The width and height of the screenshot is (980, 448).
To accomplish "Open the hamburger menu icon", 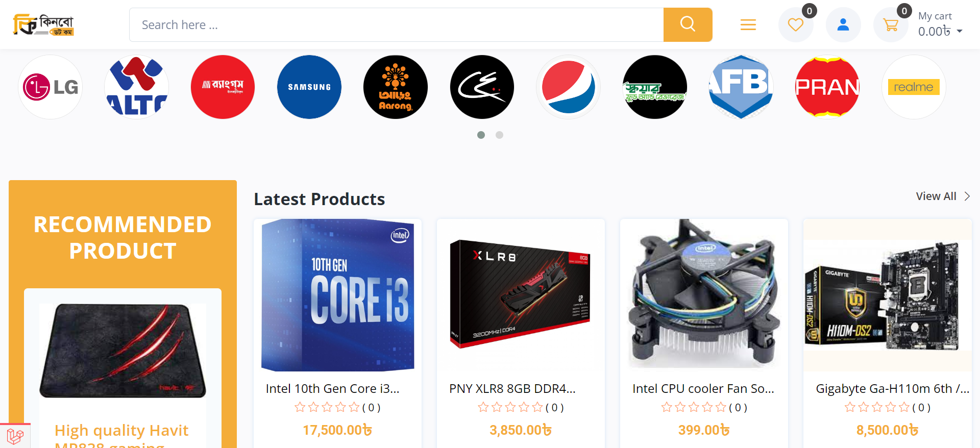I will (x=748, y=24).
